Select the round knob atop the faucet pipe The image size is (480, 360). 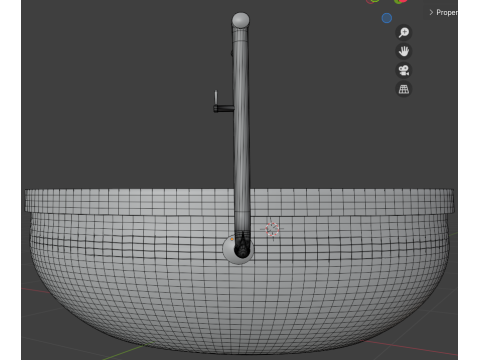point(240,20)
